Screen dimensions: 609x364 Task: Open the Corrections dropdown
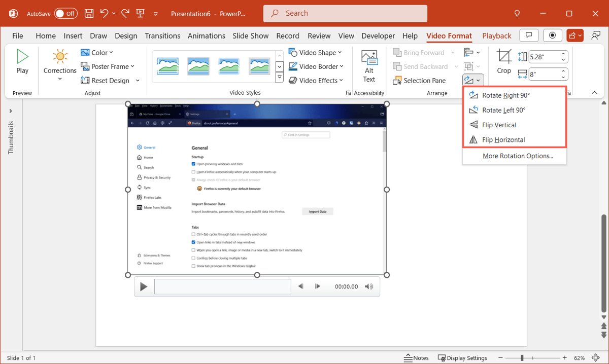point(60,65)
